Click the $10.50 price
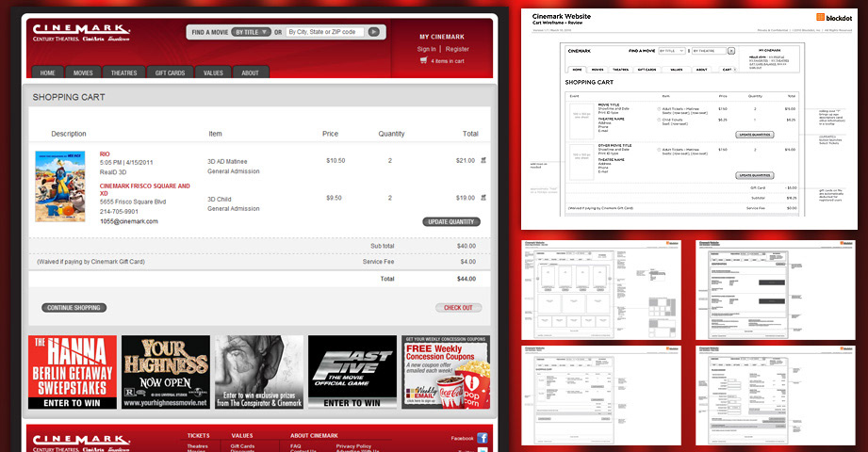 (x=336, y=160)
